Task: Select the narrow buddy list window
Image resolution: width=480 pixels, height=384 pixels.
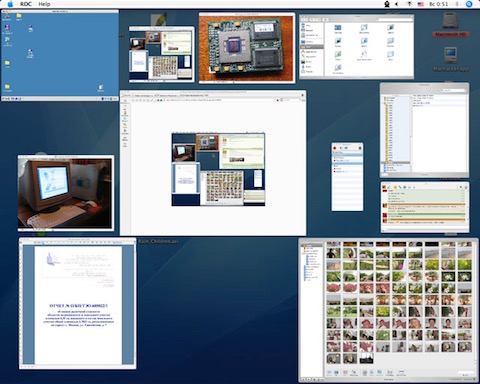Action: coord(347,177)
